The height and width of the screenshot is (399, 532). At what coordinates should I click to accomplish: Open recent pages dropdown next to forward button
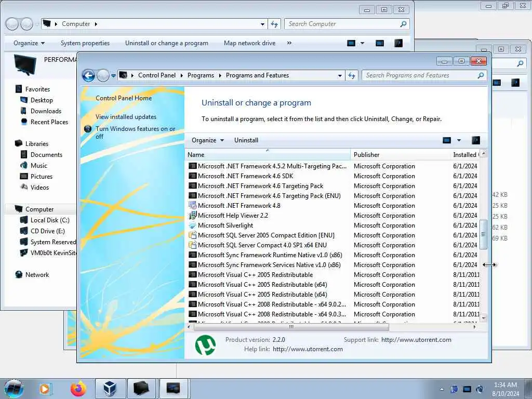[113, 76]
